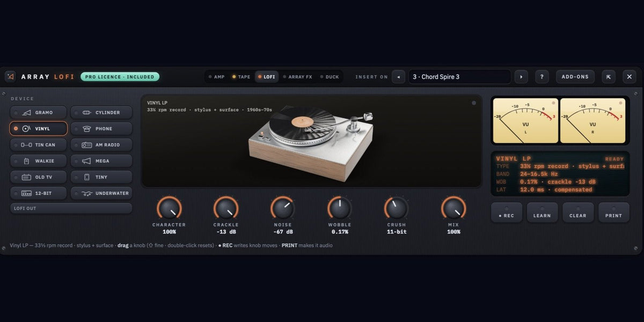Go to next insert track arrow
The height and width of the screenshot is (322, 644).
point(521,77)
